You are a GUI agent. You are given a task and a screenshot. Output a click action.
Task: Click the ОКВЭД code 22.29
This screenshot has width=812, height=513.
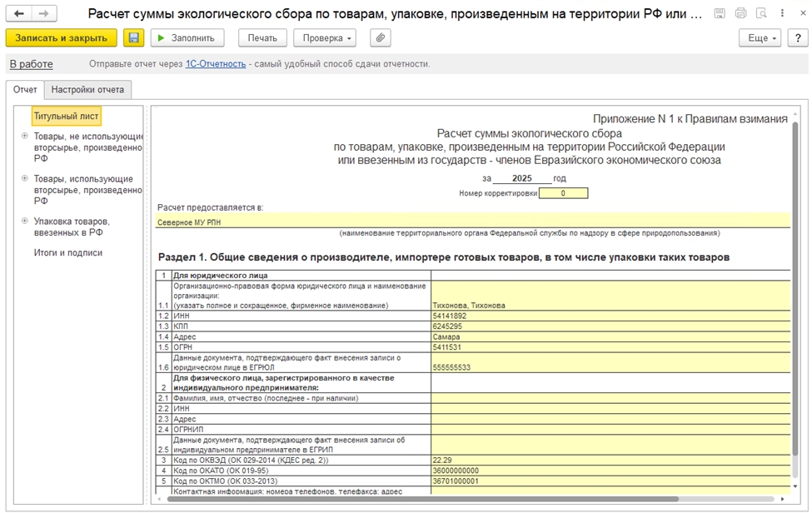(610, 460)
